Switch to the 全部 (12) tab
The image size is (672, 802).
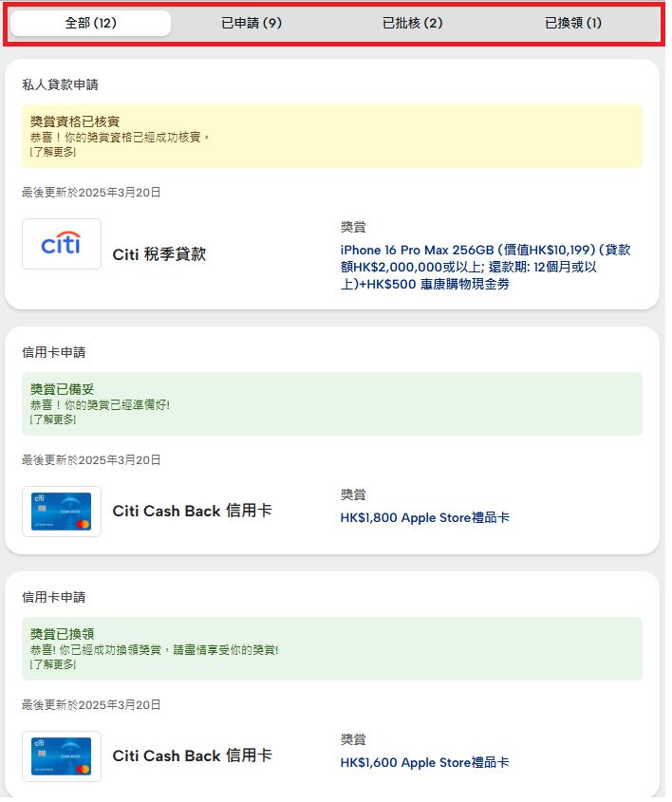click(x=90, y=22)
